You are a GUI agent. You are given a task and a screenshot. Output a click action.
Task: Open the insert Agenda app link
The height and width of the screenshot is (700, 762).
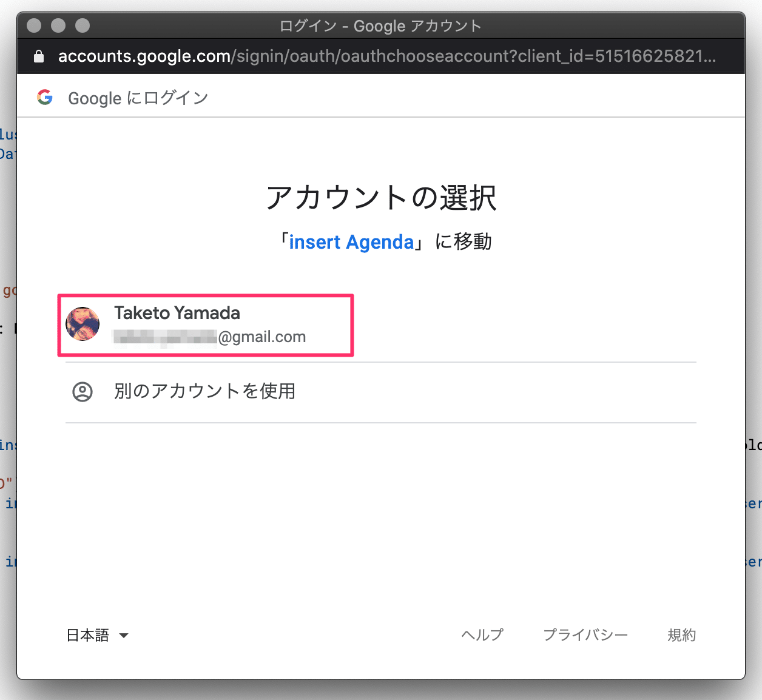351,242
